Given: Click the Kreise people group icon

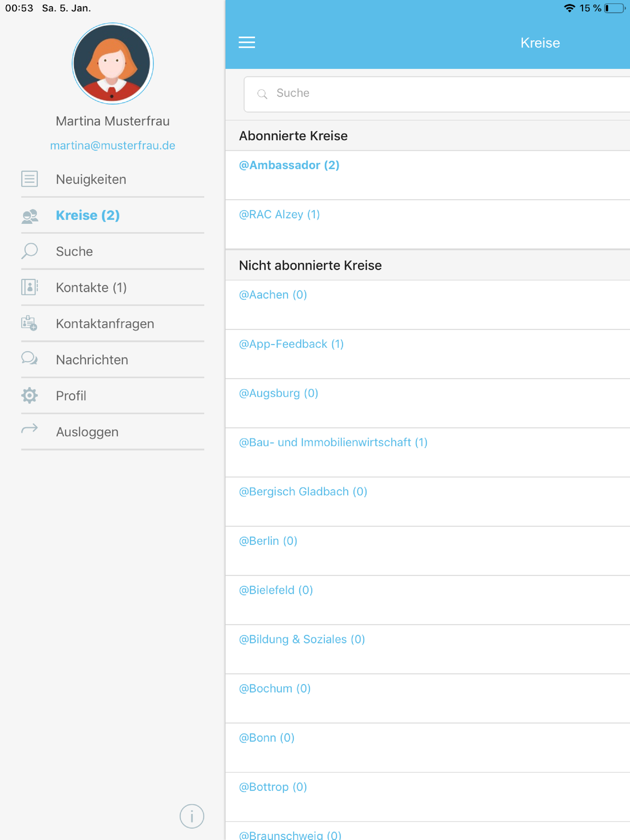Looking at the screenshot, I should click(30, 216).
